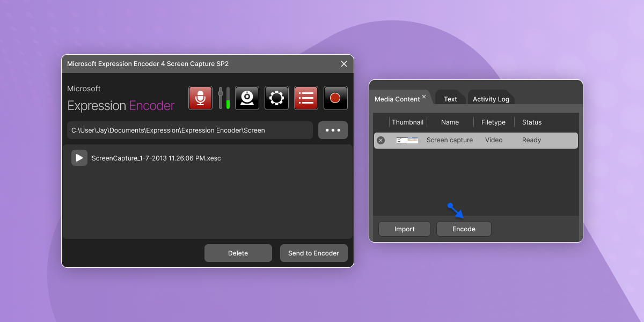Select ScreenCapture_1-7-2013 11.26.06 PM.xesc file name
The height and width of the screenshot is (322, 644).
156,158
